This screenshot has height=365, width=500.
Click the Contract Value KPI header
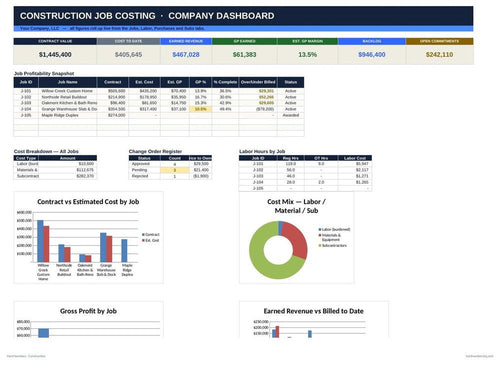click(55, 41)
